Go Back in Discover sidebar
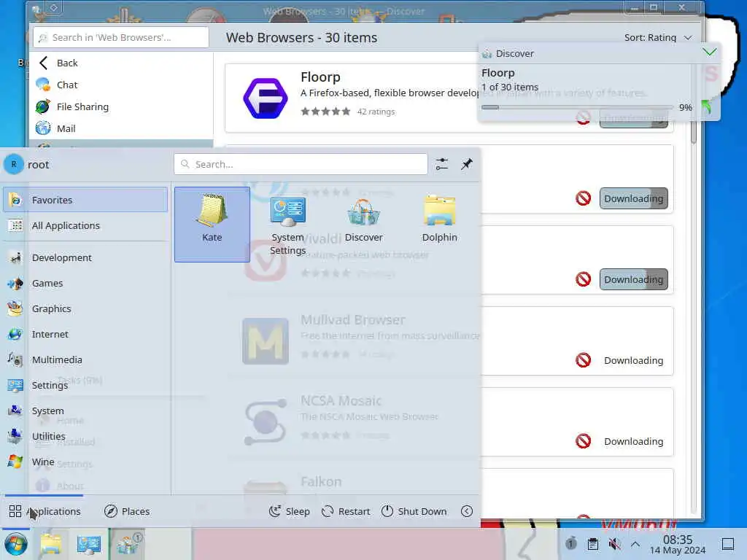 pos(121,63)
